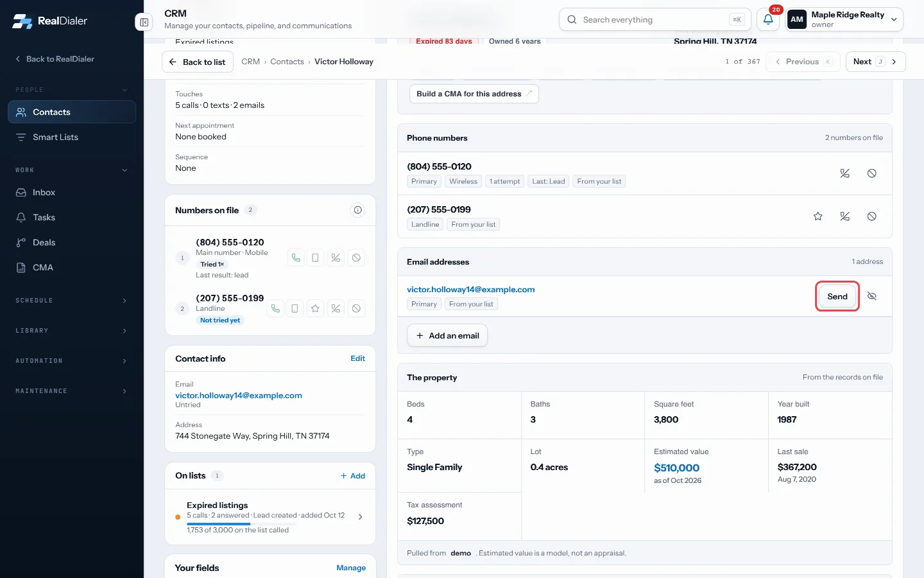Image resolution: width=924 pixels, height=578 pixels.
Task: Focus Search everything field
Action: [x=654, y=20]
